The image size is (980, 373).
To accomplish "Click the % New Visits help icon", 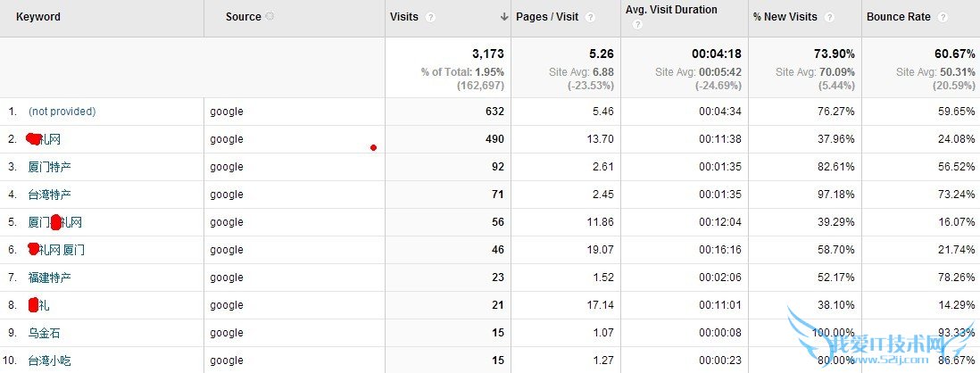I will click(x=829, y=17).
